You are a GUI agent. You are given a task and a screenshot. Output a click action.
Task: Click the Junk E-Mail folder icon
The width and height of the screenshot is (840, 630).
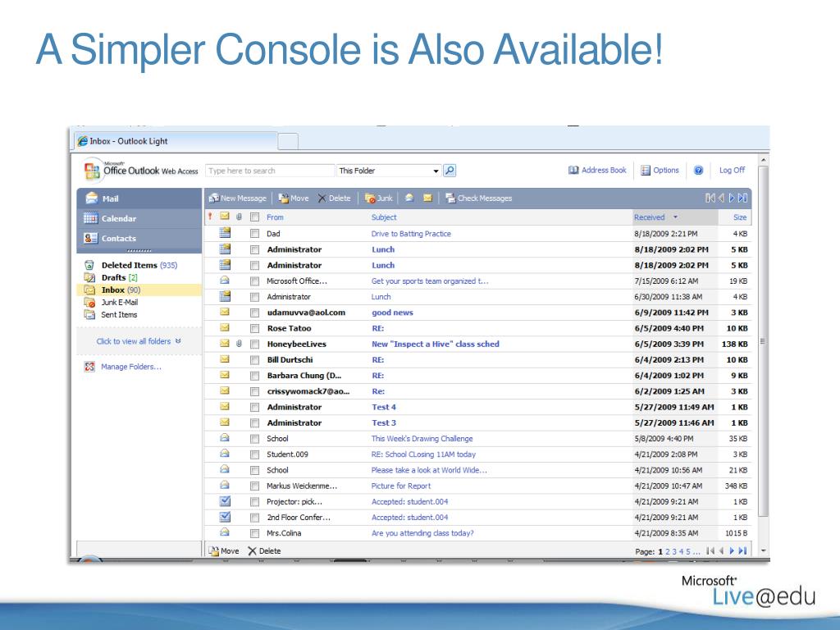tap(89, 302)
